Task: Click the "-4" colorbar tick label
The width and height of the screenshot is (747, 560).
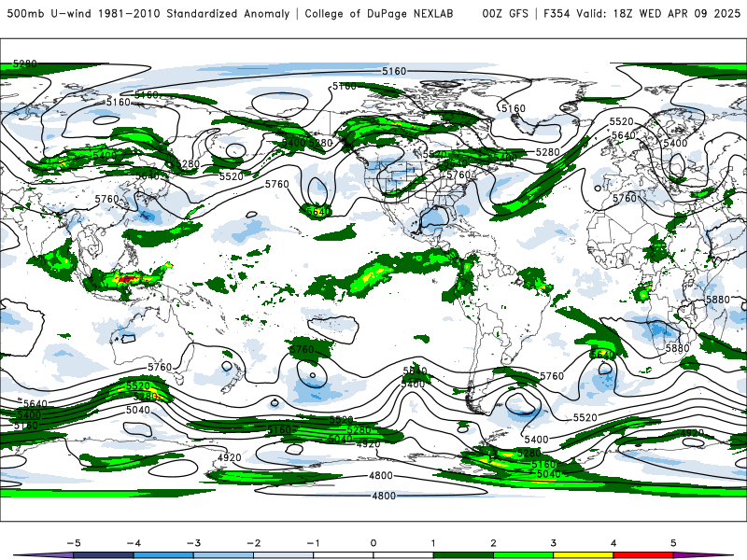Action: [134, 543]
